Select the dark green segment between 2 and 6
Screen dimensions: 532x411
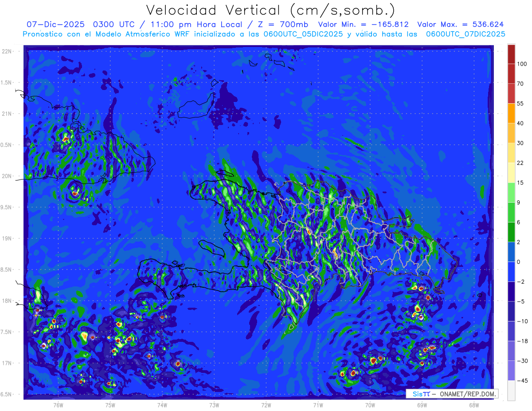511,232
